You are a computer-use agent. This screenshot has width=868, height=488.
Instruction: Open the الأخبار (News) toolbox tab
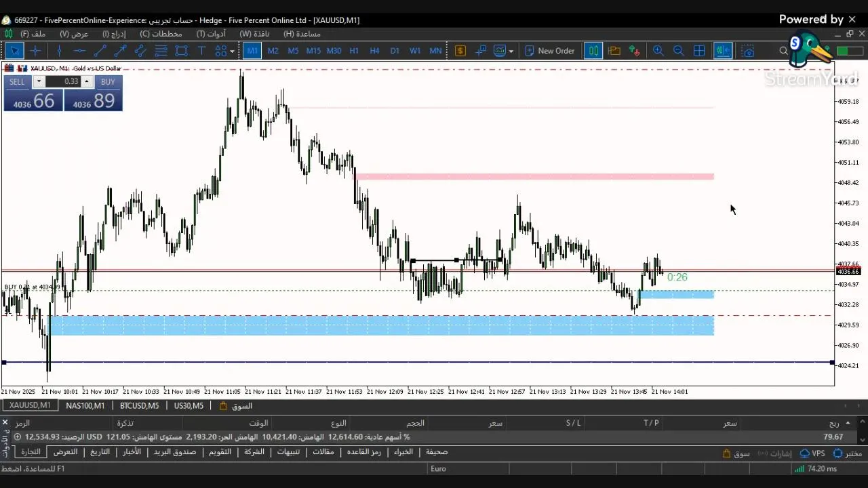click(x=132, y=451)
